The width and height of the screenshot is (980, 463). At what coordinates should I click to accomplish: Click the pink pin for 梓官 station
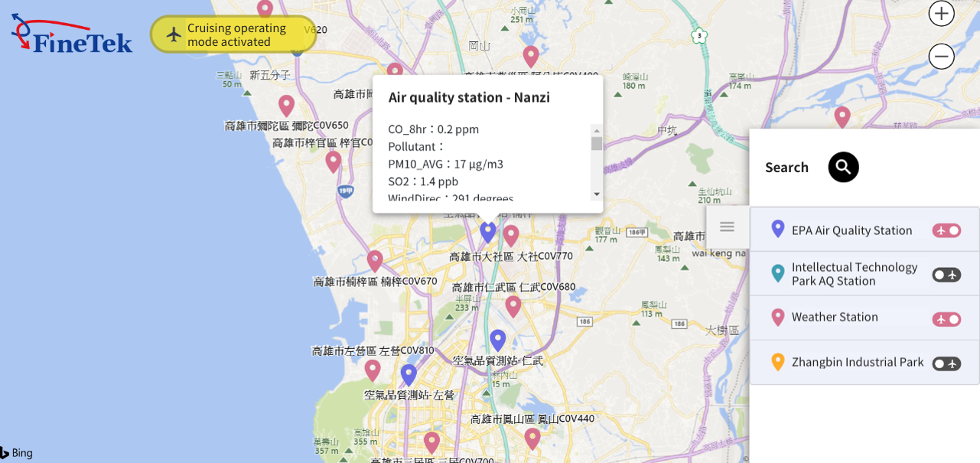(334, 161)
